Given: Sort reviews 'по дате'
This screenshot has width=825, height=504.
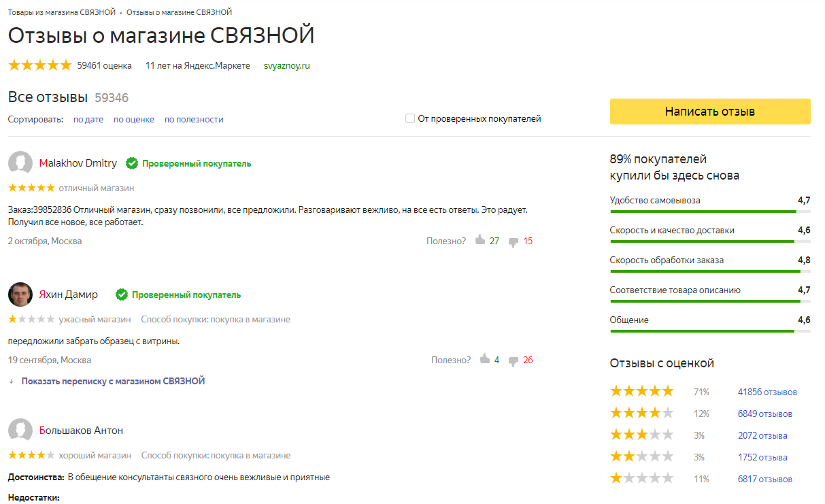Looking at the screenshot, I should pyautogui.click(x=88, y=119).
